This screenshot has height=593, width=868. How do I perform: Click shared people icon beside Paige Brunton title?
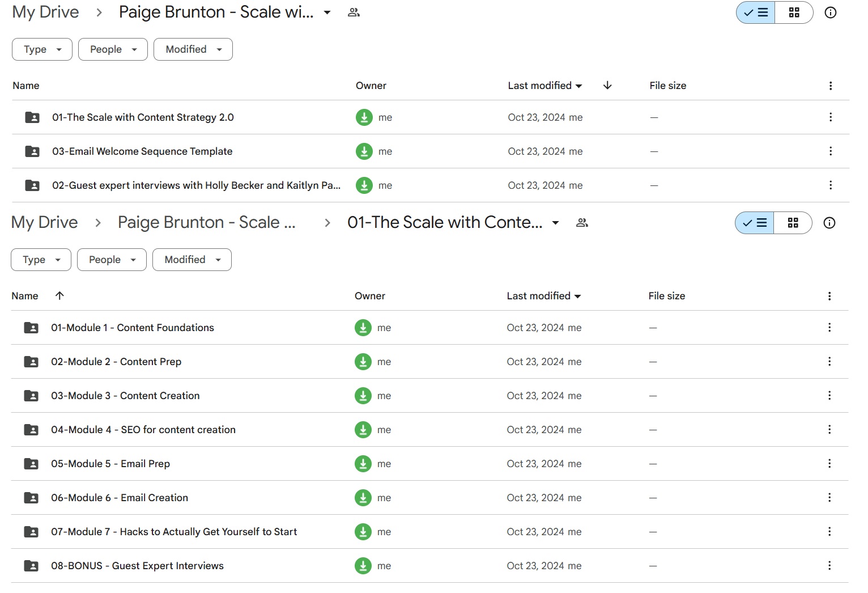tap(354, 12)
